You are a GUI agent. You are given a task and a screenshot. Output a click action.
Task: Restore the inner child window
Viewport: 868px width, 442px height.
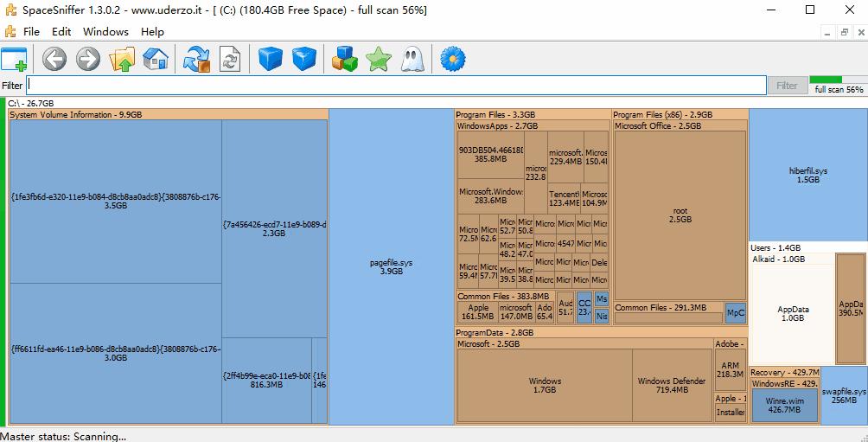(844, 32)
